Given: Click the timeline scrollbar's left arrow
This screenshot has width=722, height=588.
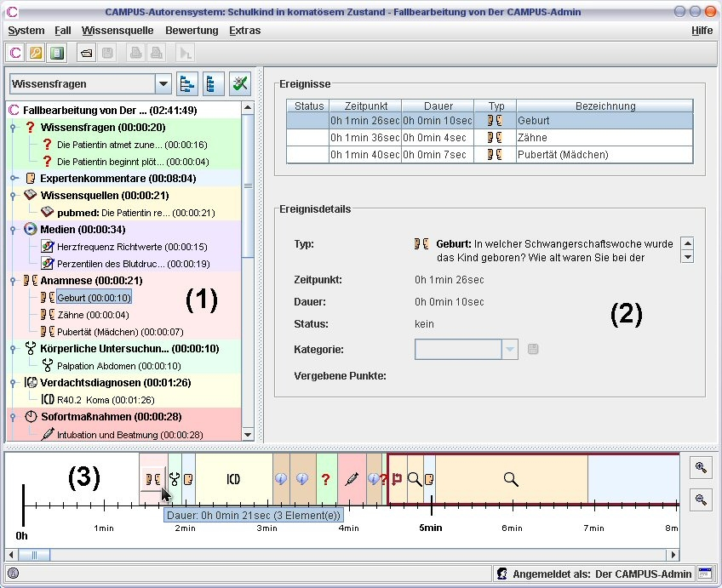Looking at the screenshot, I should 11,555.
